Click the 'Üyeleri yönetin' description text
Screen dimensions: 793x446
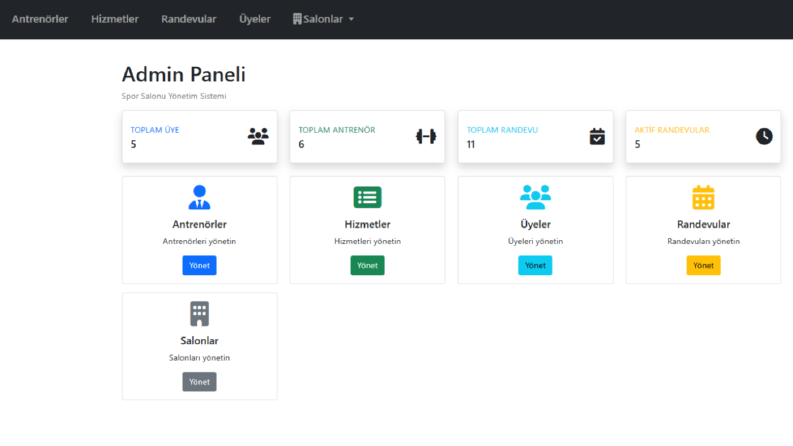pyautogui.click(x=536, y=241)
